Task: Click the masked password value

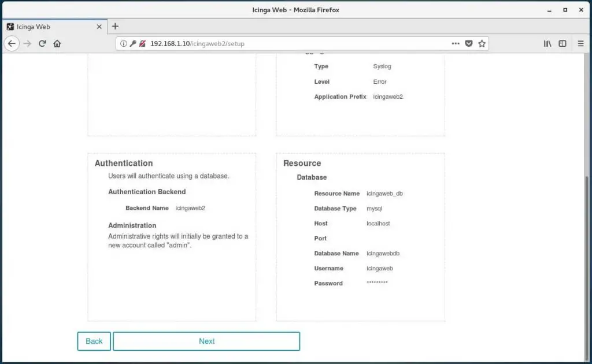Action: tap(377, 283)
